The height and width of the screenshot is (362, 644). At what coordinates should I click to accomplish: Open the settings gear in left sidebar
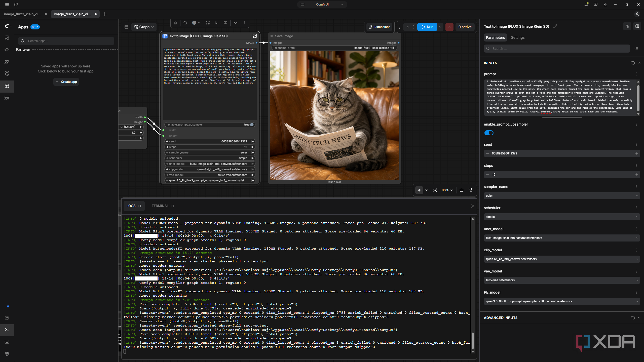point(7,354)
